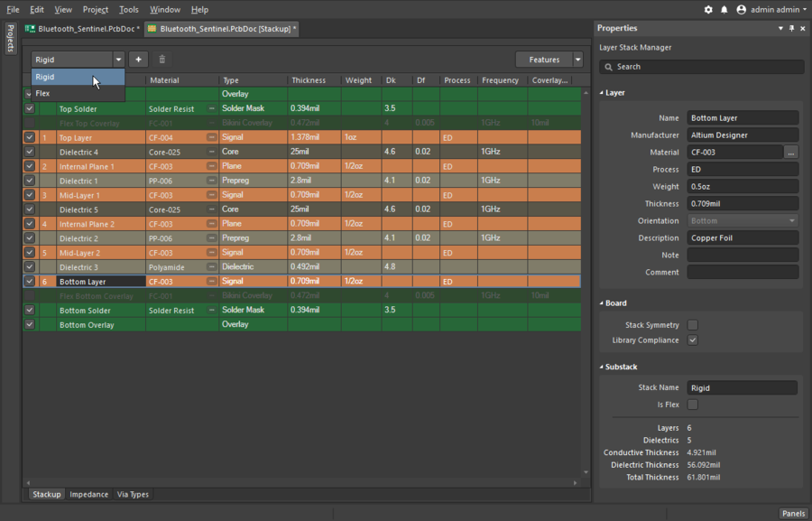Screen dimensions: 812x521
Task: Collapse the Substack section in Properties
Action: coord(603,367)
